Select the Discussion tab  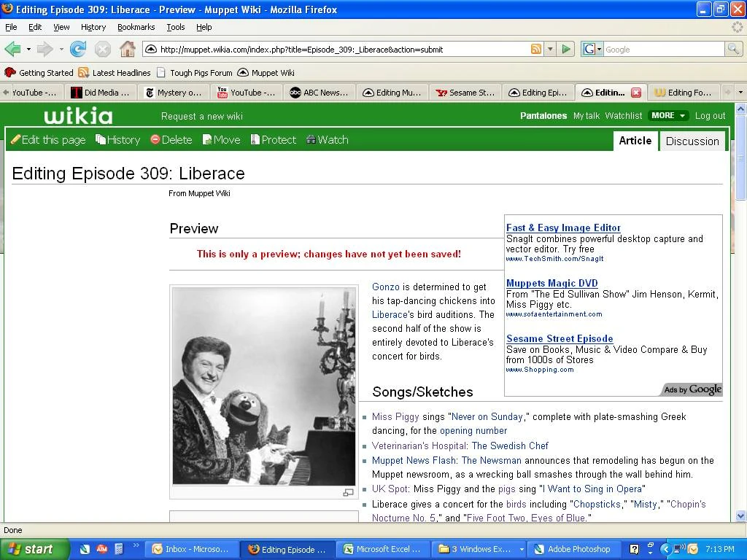pyautogui.click(x=692, y=141)
